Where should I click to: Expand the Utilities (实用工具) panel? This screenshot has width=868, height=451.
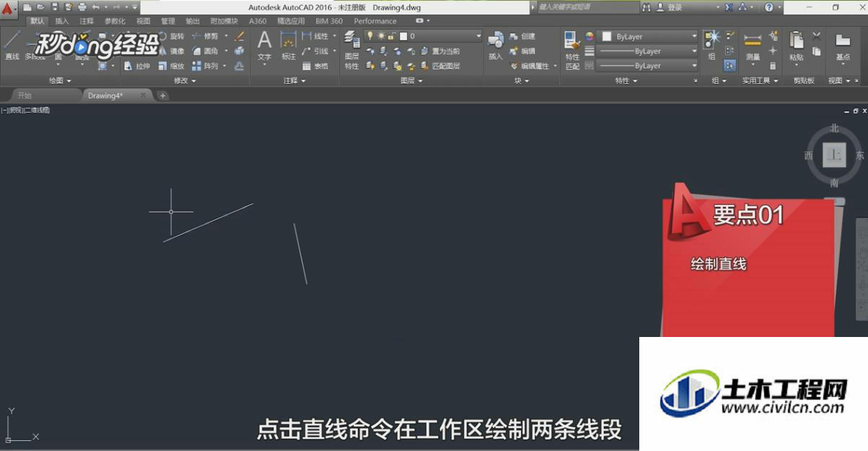760,80
